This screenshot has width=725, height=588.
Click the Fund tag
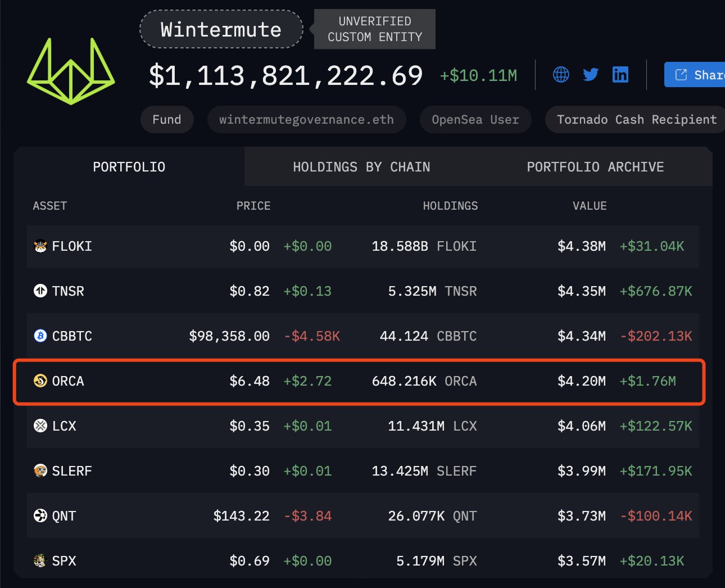pyautogui.click(x=167, y=120)
